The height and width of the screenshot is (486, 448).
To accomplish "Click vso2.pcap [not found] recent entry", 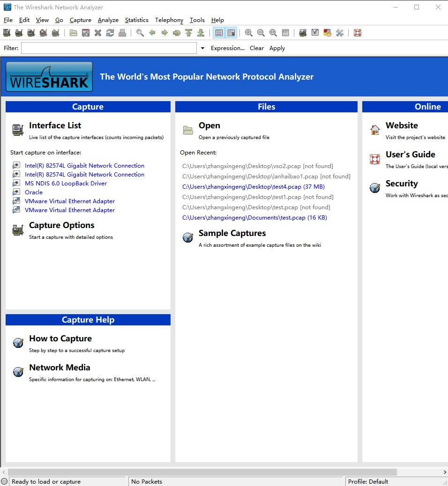I will pos(258,166).
